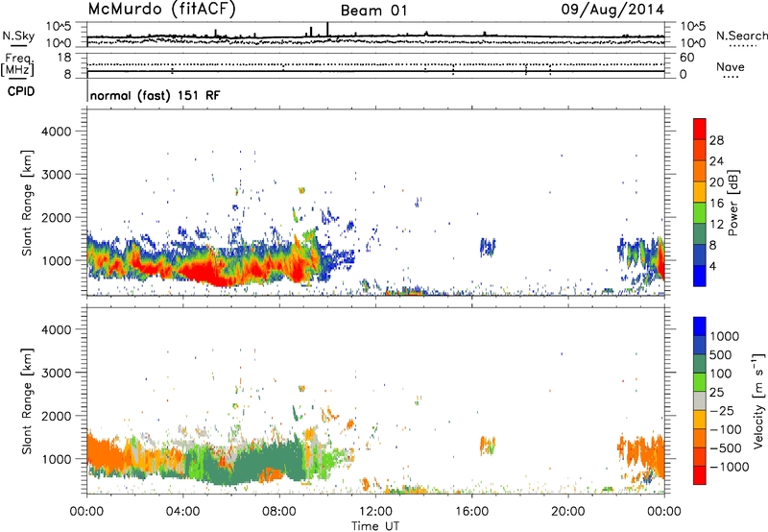Click the '60' Nave axis value

(686, 58)
